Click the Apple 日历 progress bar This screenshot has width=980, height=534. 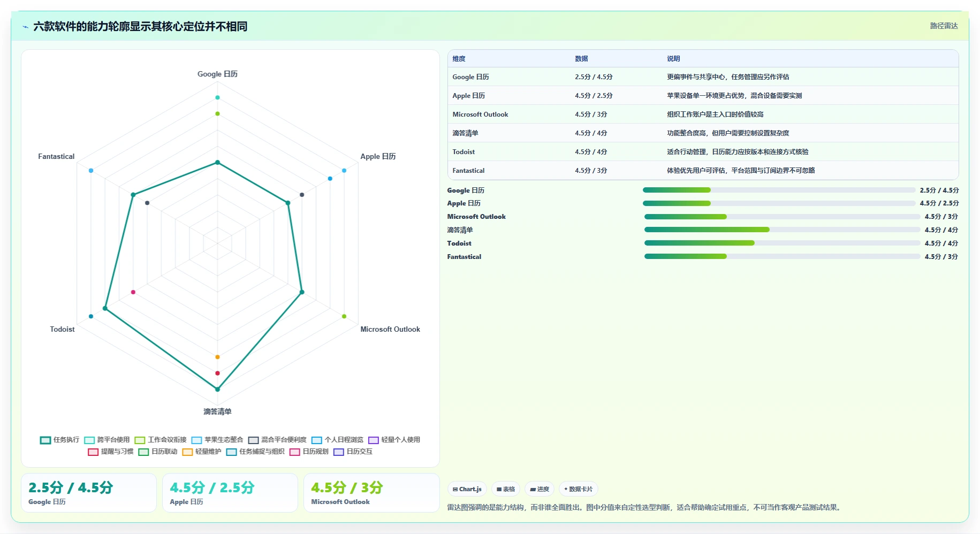779,203
